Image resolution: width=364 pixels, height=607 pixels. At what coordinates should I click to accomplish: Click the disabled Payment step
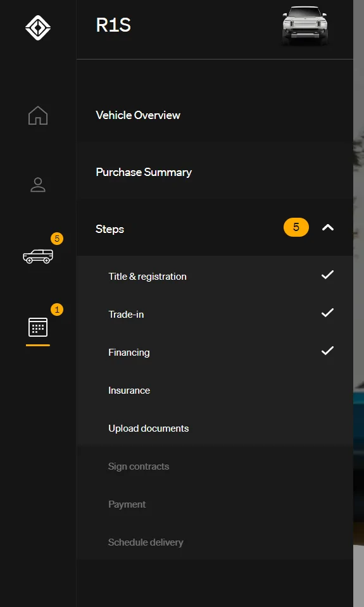click(x=127, y=504)
